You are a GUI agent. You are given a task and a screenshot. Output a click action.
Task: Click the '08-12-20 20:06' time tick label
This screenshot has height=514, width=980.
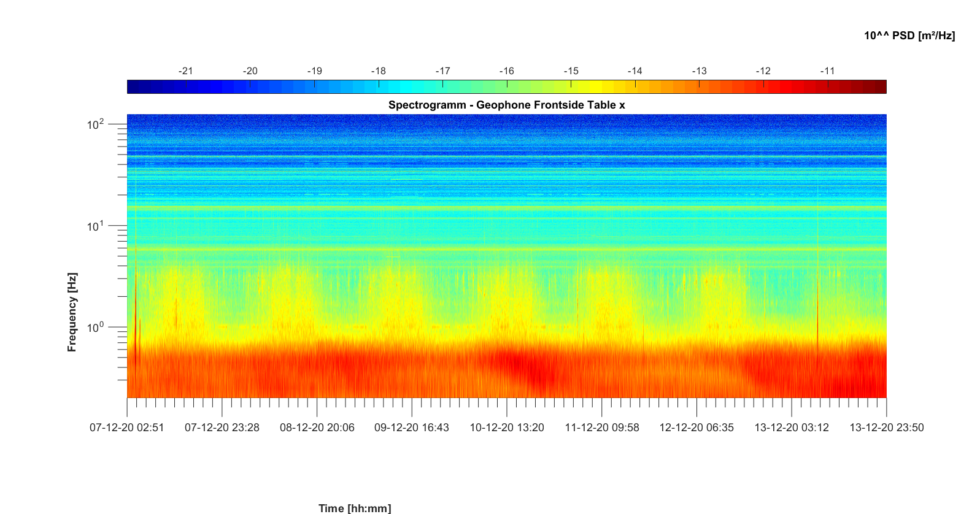point(317,428)
